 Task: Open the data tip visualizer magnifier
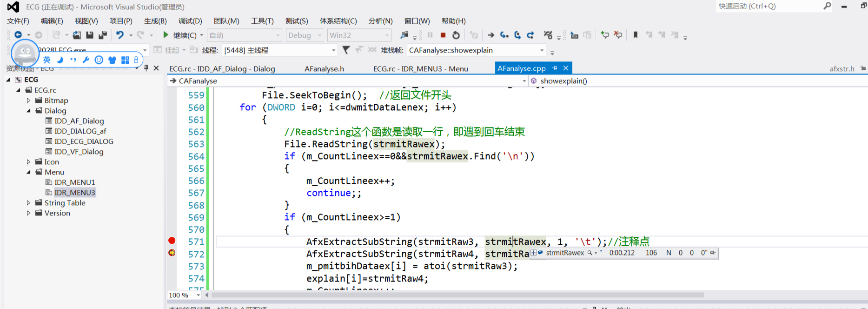590,253
